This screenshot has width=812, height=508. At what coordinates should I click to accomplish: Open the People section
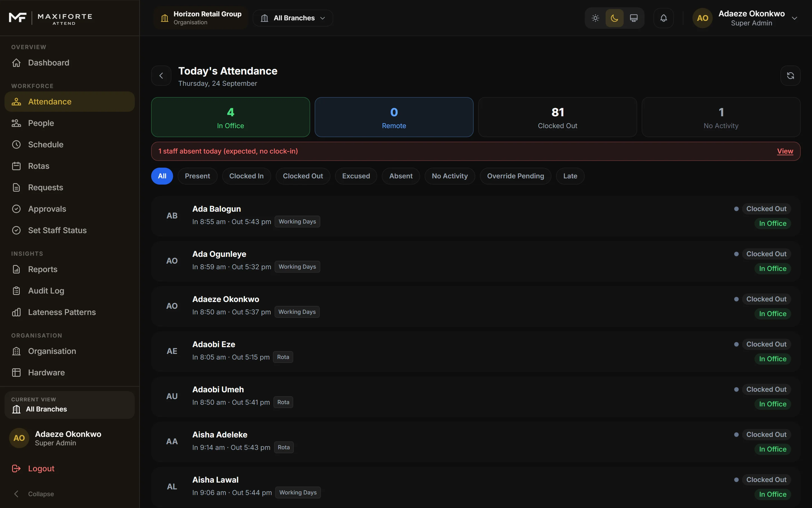[x=69, y=123]
